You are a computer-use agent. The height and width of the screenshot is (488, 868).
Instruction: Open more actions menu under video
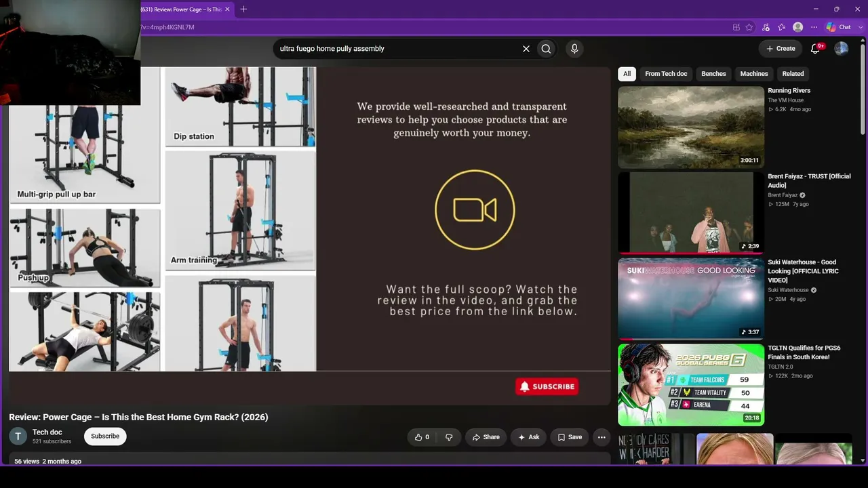(601, 437)
